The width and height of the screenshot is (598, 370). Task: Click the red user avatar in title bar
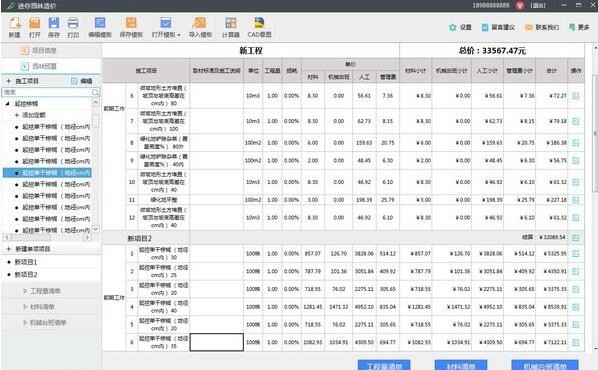pyautogui.click(x=520, y=5)
